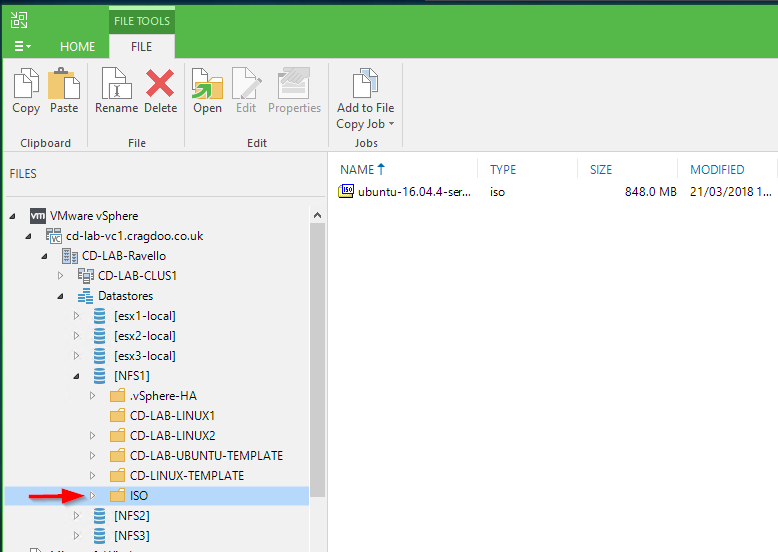The height and width of the screenshot is (552, 778).
Task: Click the Edit file icon
Action: (246, 83)
